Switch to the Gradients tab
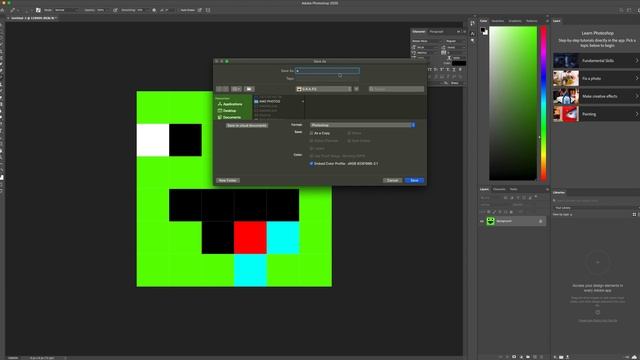 [x=515, y=21]
